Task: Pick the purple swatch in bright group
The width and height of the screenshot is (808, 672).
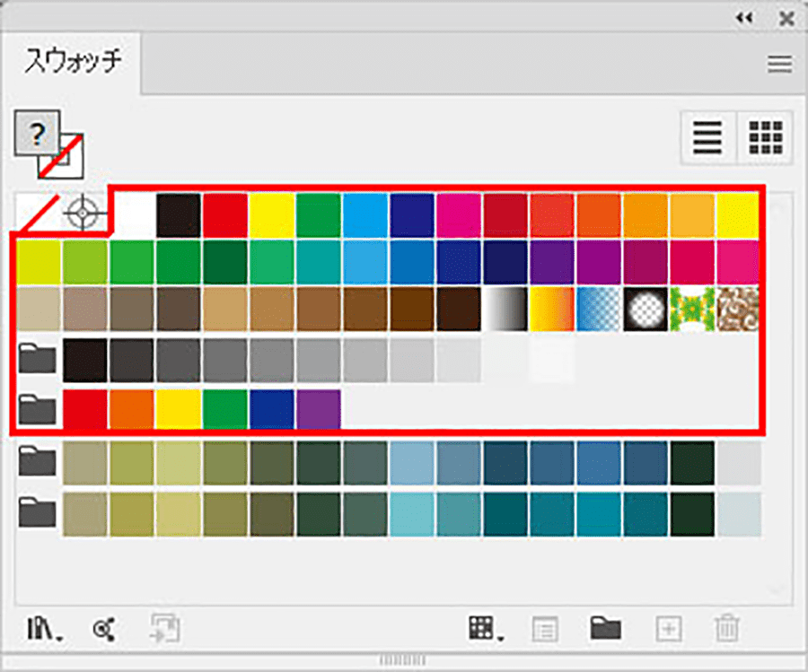Action: coord(319,409)
